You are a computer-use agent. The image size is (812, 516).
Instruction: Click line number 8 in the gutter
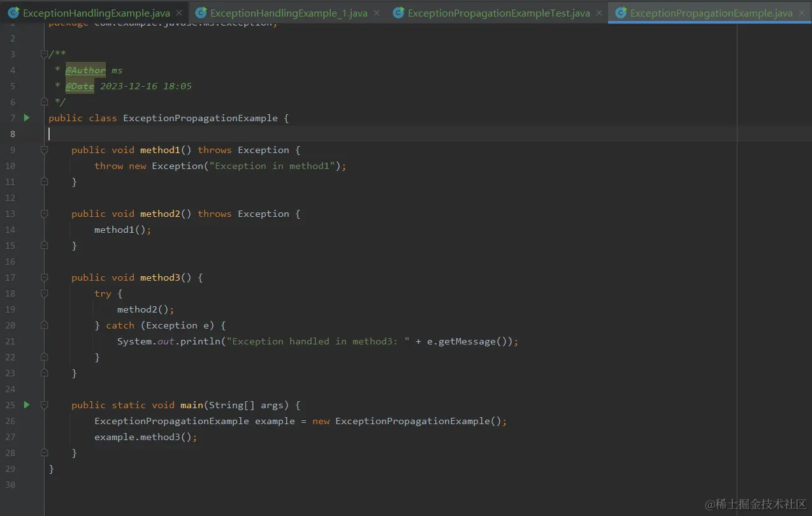[12, 134]
